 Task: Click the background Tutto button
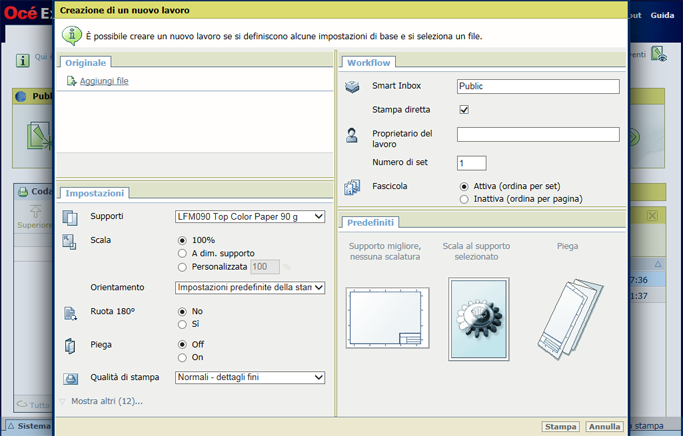point(34,405)
